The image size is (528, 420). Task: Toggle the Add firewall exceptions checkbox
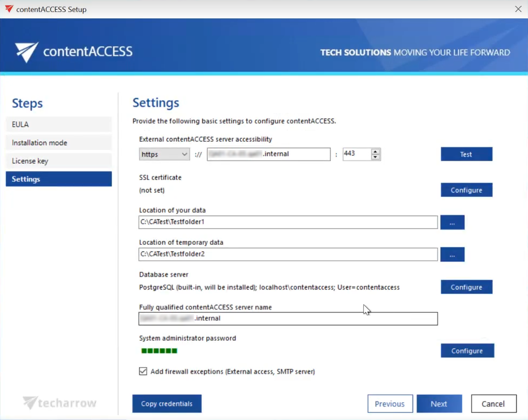pos(143,371)
